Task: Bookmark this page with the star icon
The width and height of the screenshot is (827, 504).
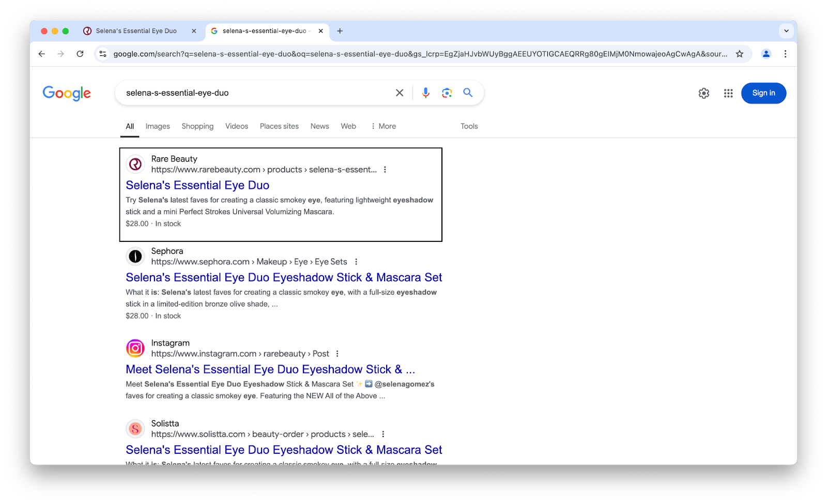Action: (x=740, y=54)
